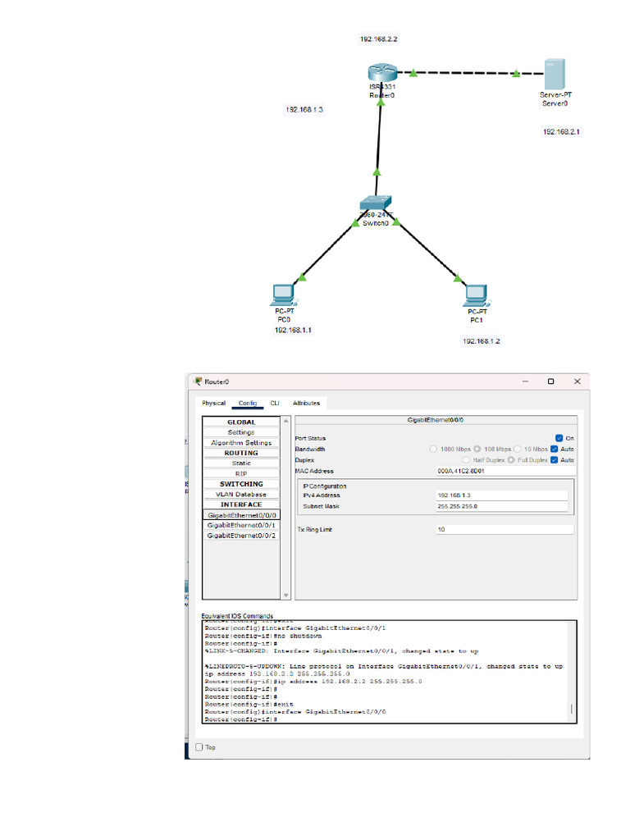Click sidebar list scroll down arrow

[286, 596]
